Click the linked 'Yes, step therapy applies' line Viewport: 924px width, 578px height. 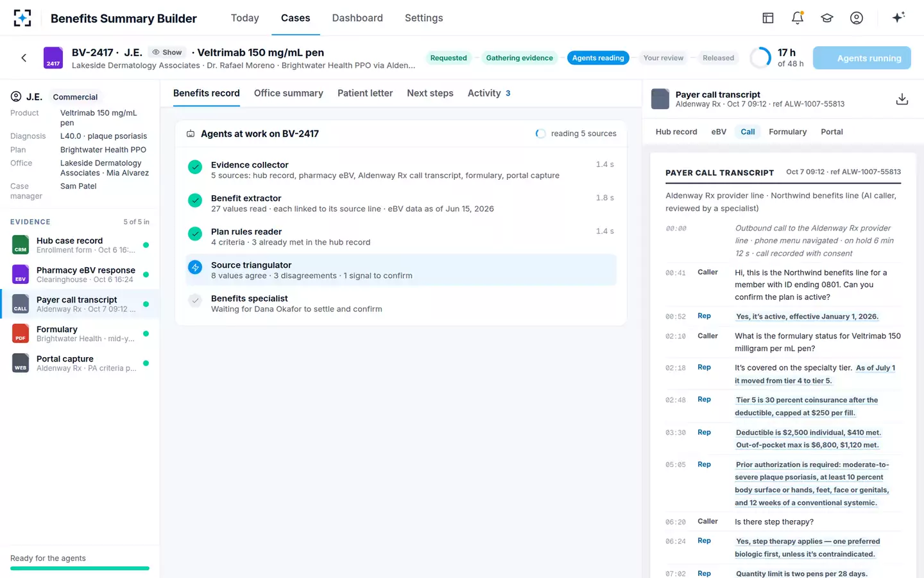(x=808, y=548)
